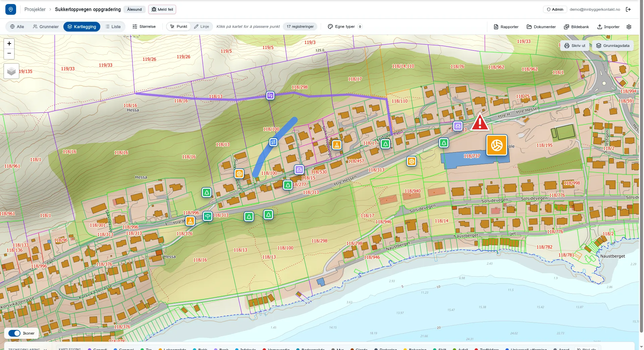This screenshot has height=350, width=644.
Task: Open the map layers switcher icon
Action: coord(11,71)
